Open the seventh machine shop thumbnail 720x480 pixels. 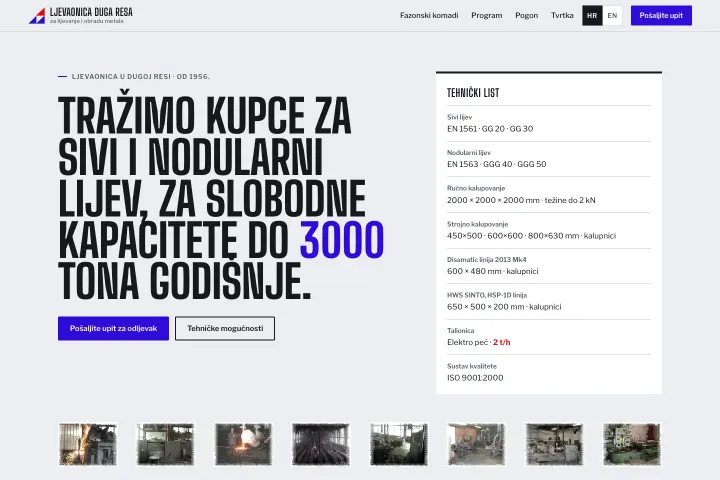click(554, 444)
